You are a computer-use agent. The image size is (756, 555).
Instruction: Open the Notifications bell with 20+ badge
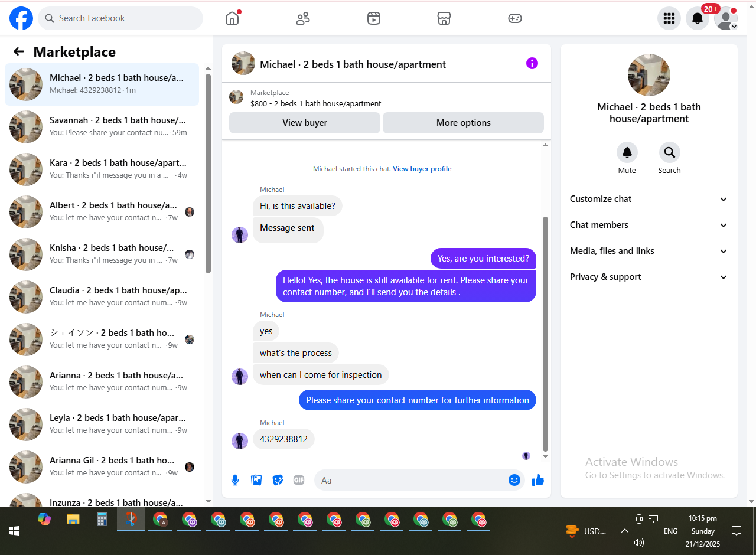coord(698,18)
